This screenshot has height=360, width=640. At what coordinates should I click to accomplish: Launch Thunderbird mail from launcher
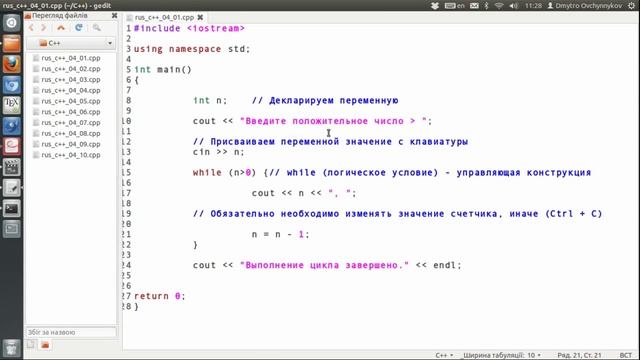point(11,126)
